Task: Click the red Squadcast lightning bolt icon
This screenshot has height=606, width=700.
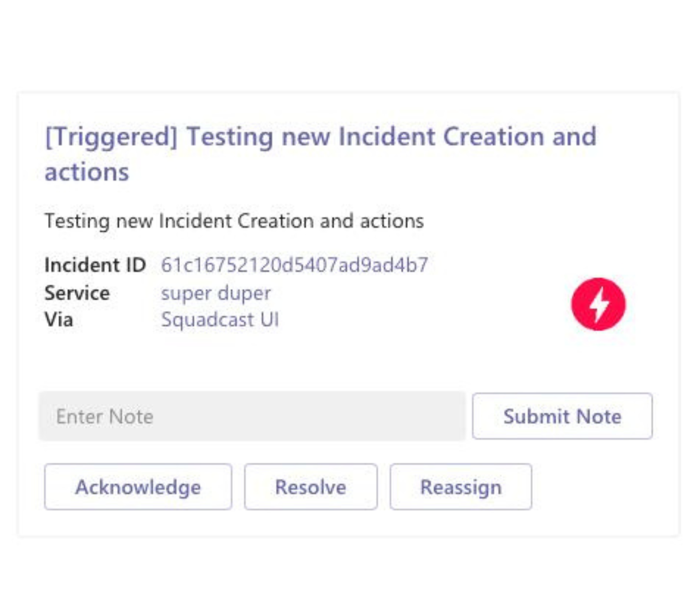Action: point(599,304)
